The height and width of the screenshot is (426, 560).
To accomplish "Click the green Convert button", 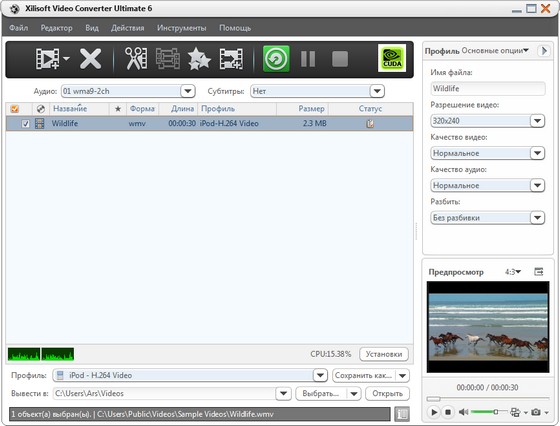I will 276,59.
